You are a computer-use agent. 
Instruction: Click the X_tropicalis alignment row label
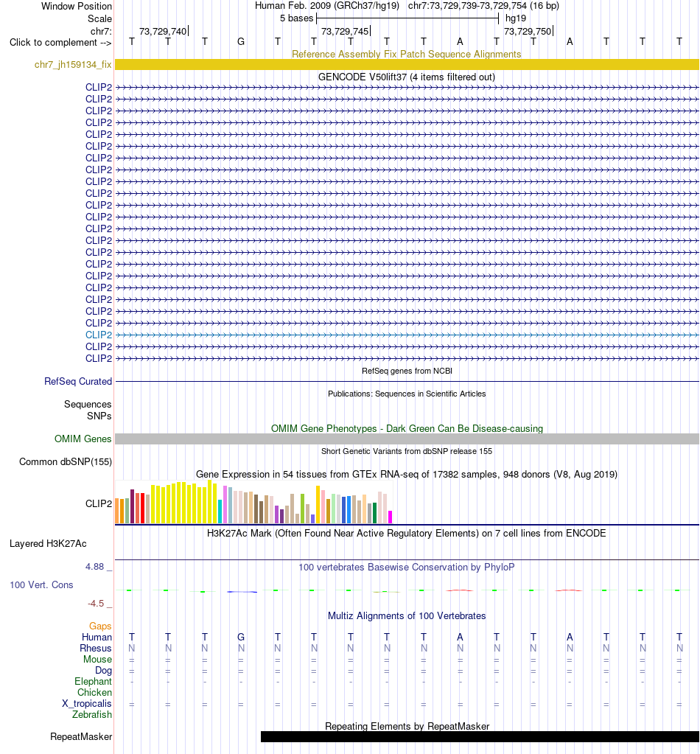click(86, 703)
